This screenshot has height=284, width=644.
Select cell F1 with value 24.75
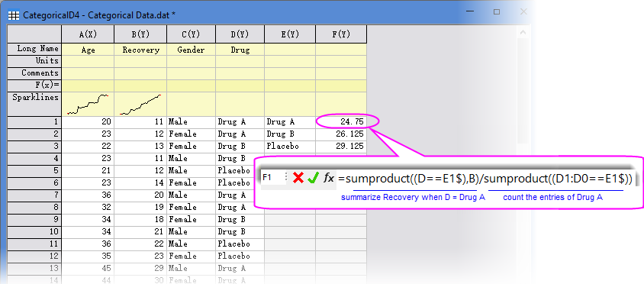[x=341, y=122]
